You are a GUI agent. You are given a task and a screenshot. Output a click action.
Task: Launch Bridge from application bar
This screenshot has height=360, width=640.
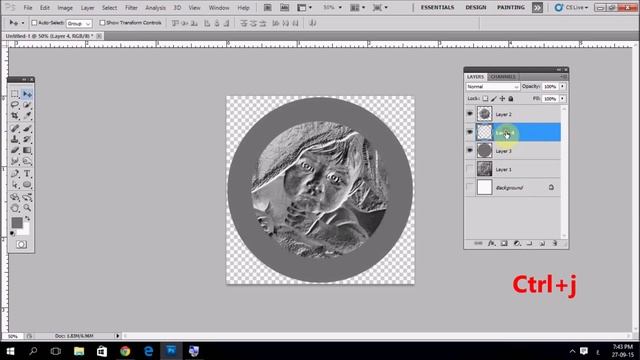[x=267, y=7]
